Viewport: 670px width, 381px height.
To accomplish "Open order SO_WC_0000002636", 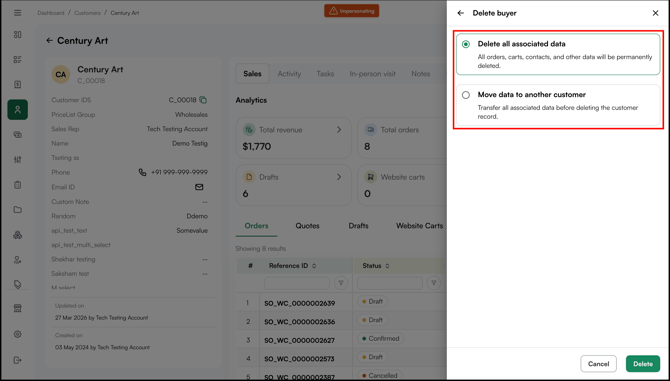I will click(300, 322).
